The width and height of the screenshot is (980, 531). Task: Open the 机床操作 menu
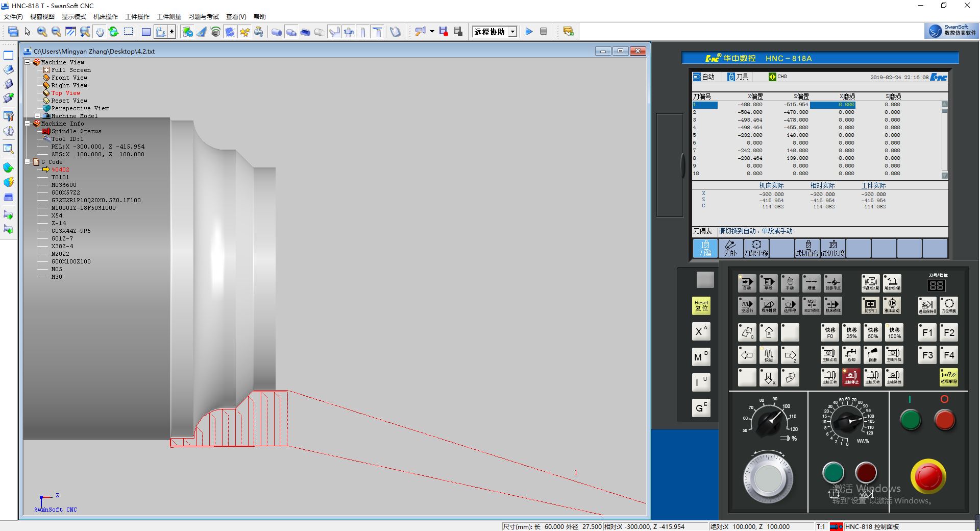pos(105,16)
